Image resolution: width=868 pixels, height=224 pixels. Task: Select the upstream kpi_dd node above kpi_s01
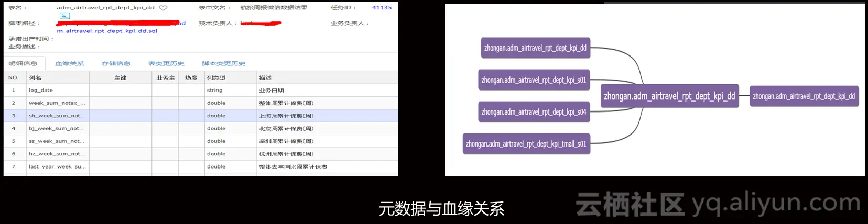536,48
